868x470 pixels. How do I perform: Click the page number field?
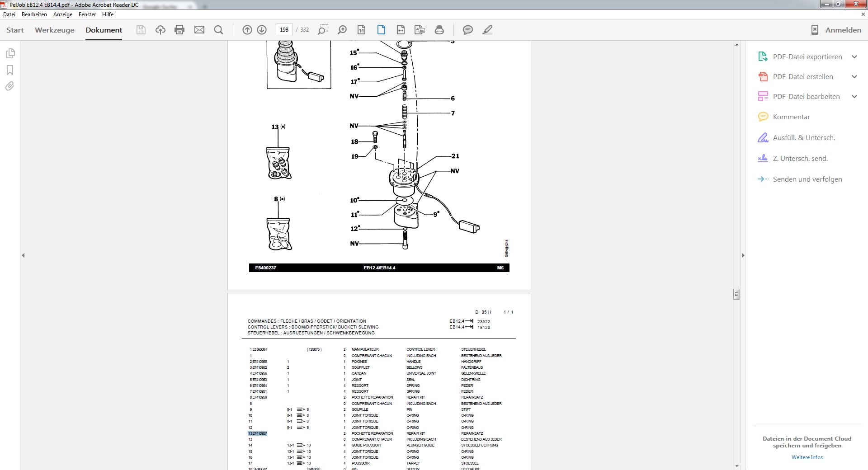click(284, 30)
